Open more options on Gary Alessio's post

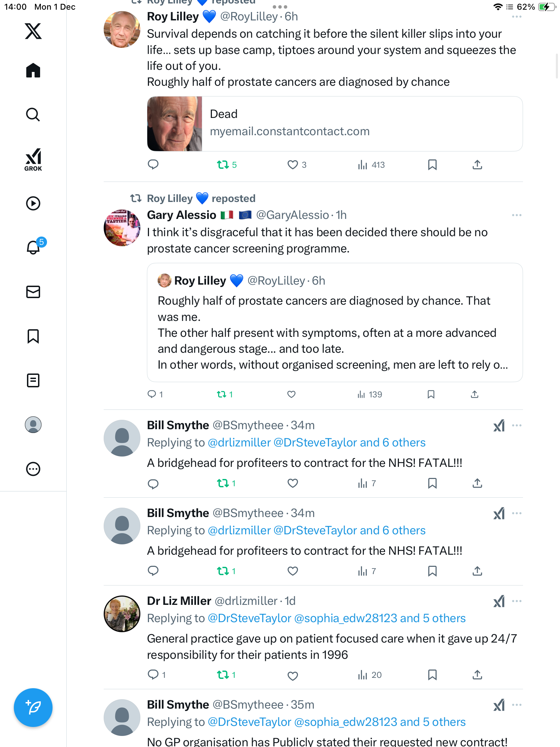(x=516, y=215)
